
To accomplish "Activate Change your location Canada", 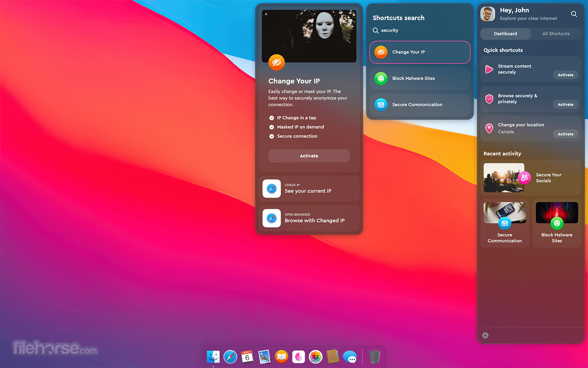I will [566, 134].
